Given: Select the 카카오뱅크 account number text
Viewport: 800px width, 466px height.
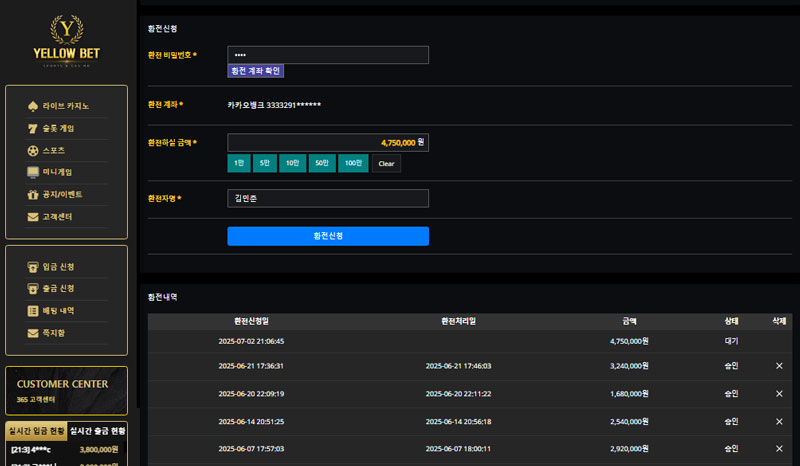Looking at the screenshot, I should point(274,105).
